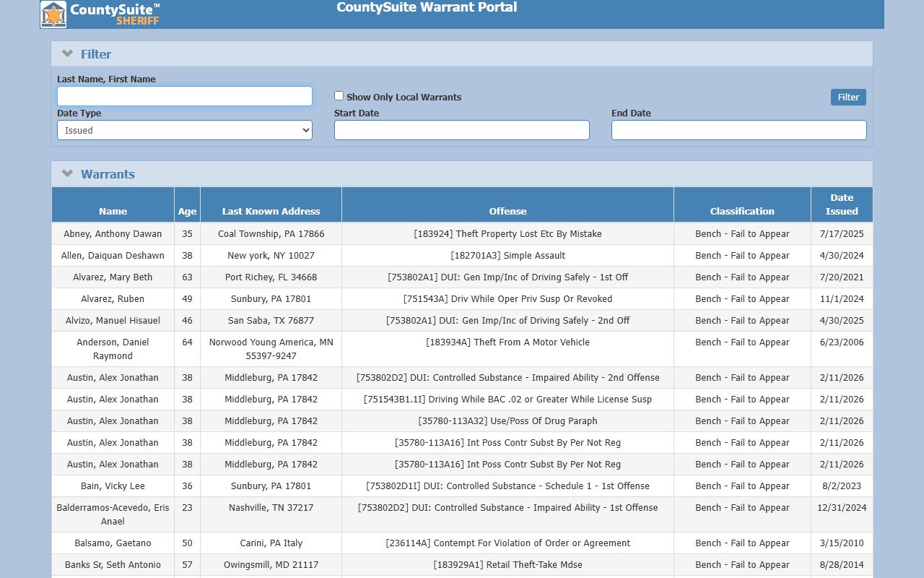924x578 pixels.
Task: Collapse the Warrants panel chevron
Action: (x=68, y=173)
